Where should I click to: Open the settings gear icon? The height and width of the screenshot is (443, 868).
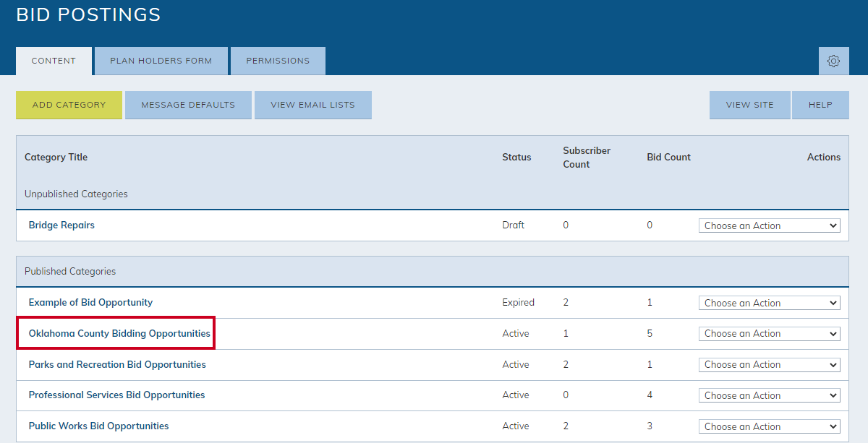point(834,61)
